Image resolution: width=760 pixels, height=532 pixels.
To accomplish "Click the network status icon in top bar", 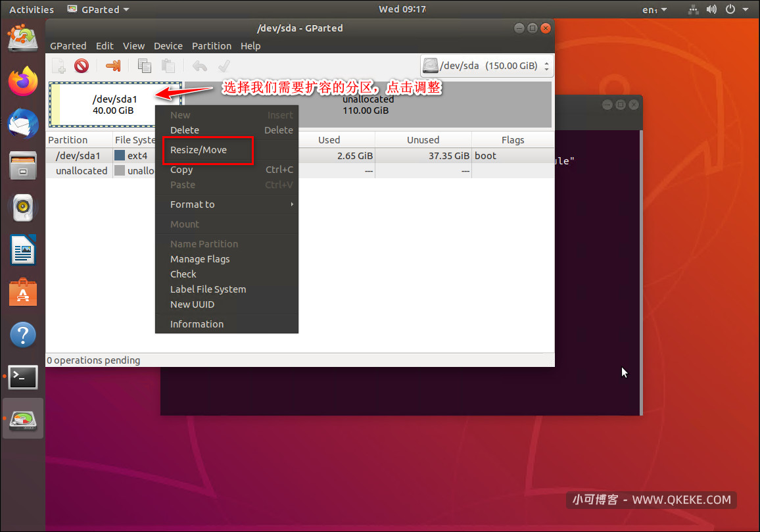I will point(693,9).
